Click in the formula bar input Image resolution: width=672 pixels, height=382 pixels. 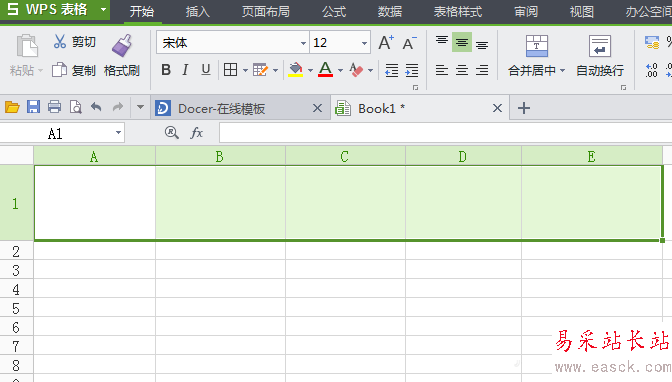click(445, 133)
